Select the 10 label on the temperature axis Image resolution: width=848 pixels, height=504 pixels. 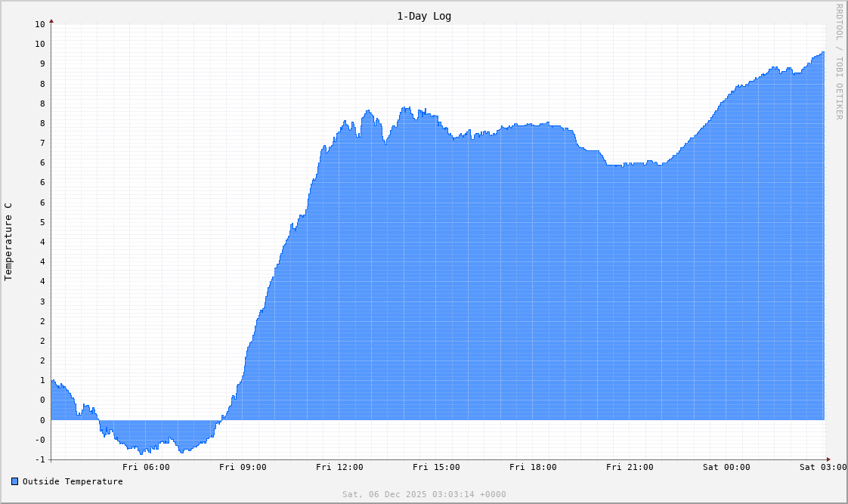[x=39, y=24]
